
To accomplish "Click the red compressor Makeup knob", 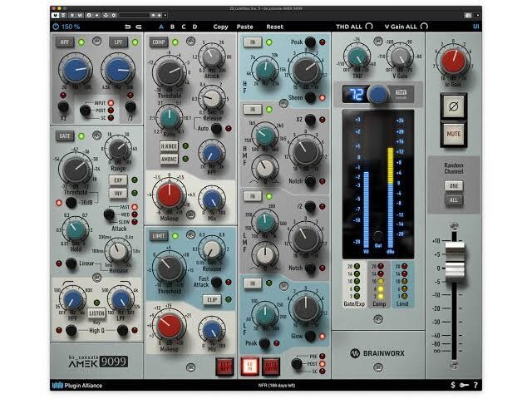I will [169, 195].
